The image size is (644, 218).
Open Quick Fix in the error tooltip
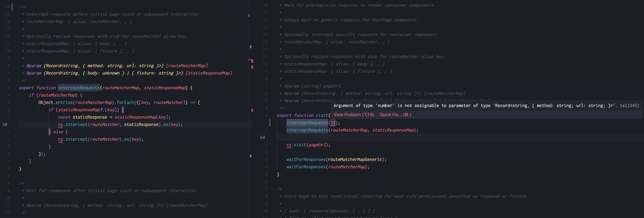click(395, 115)
